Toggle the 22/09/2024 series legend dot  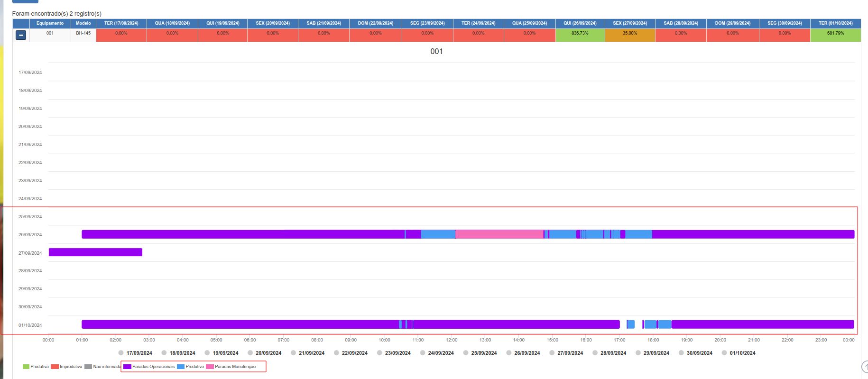336,353
